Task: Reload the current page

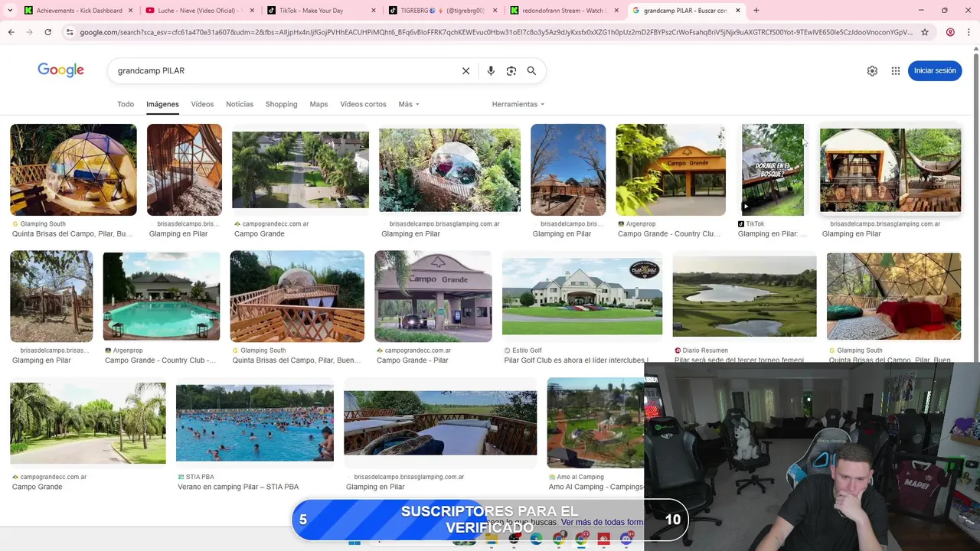Action: tap(47, 32)
